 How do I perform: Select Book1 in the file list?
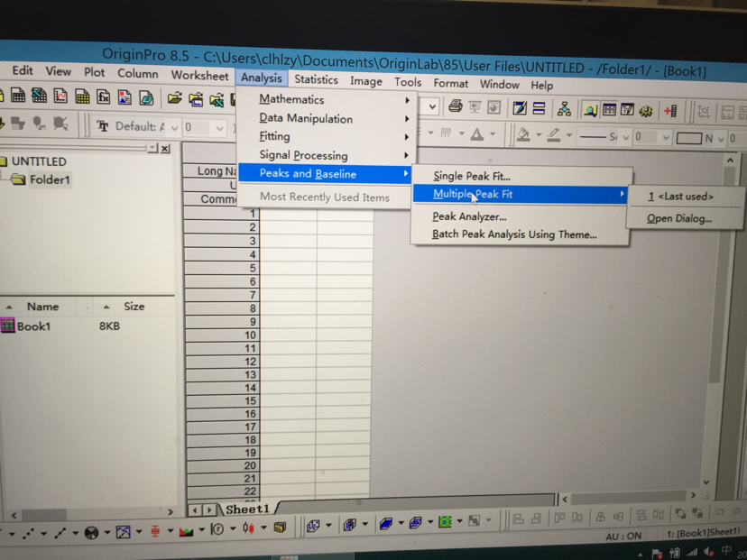(33, 326)
